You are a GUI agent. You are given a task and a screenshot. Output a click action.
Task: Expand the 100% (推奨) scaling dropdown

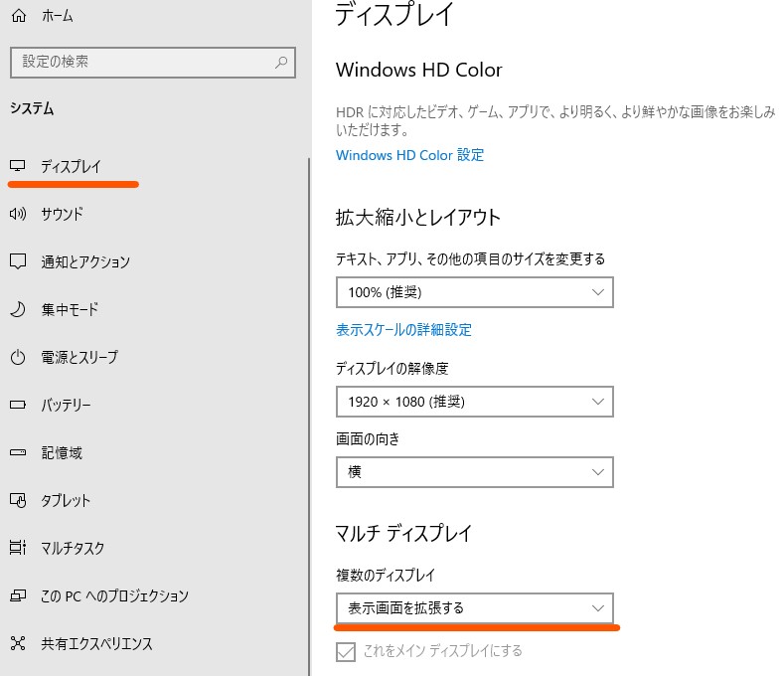[x=475, y=292]
